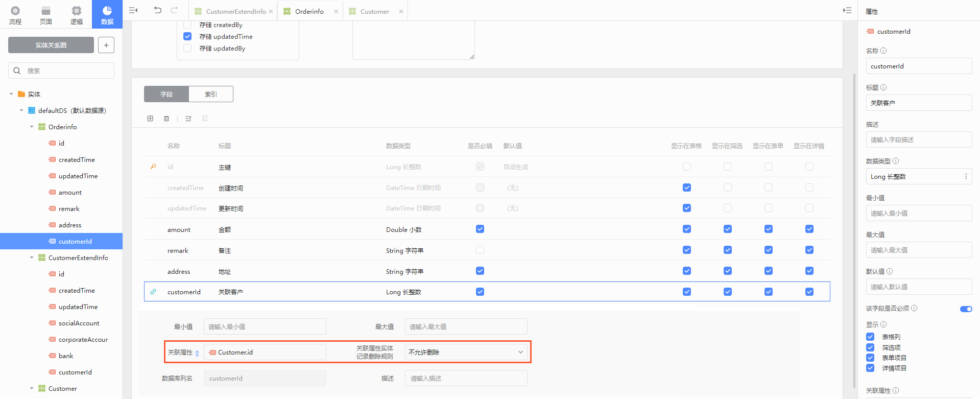Toggle 存储 createdBy checkbox
The height and width of the screenshot is (399, 980).
pyautogui.click(x=187, y=25)
